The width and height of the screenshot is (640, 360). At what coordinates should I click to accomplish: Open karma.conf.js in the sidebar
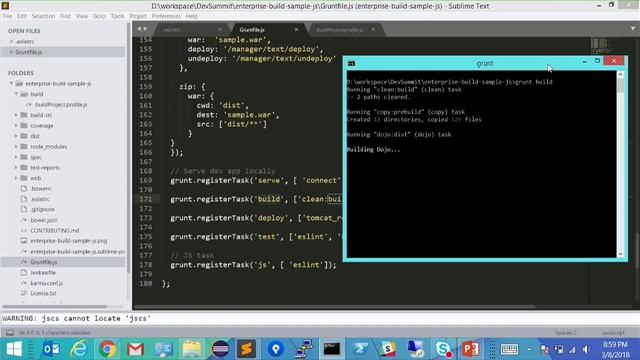pyautogui.click(x=47, y=283)
